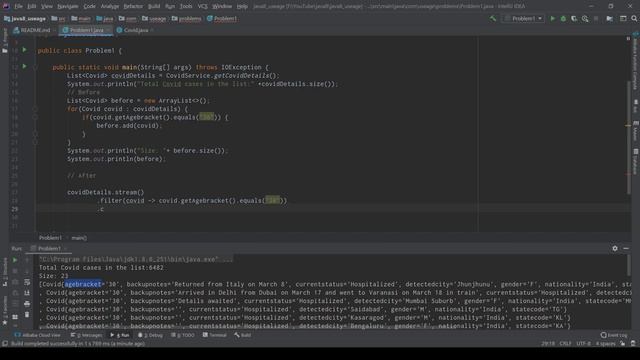The width and height of the screenshot is (640, 360).
Task: Click the Run console vertical scrollbar
Action: tap(629, 265)
